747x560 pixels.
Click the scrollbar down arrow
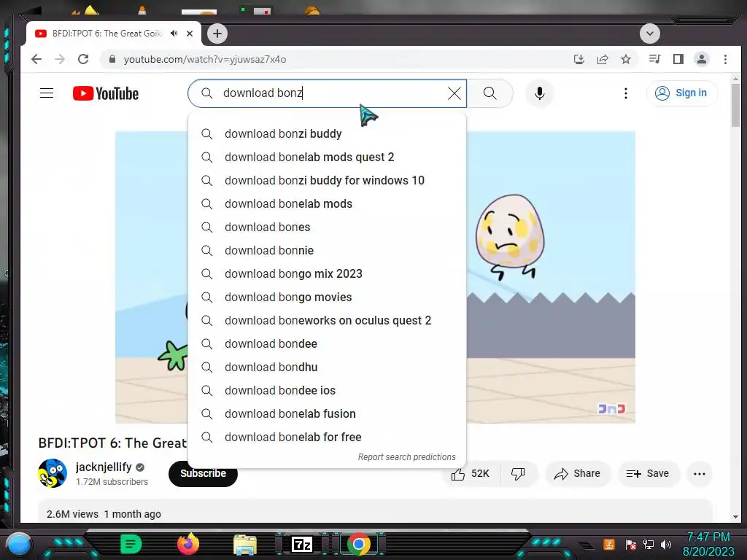coord(735,517)
